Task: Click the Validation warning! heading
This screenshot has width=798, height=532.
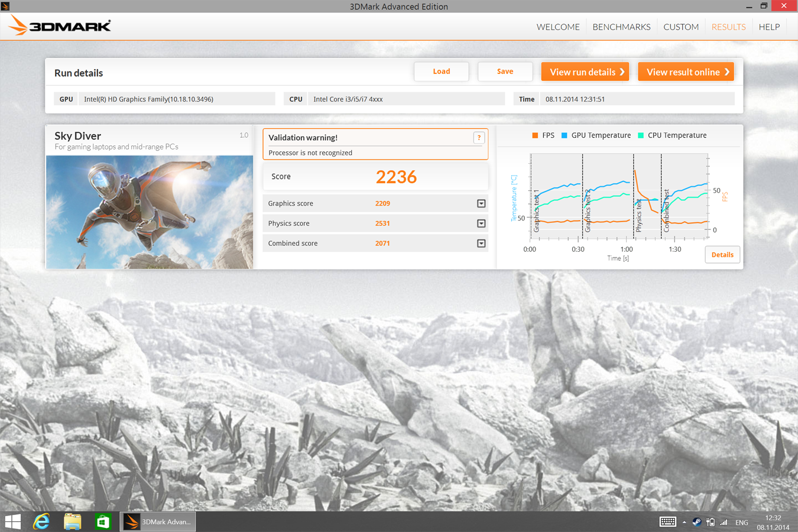Action: coord(303,138)
